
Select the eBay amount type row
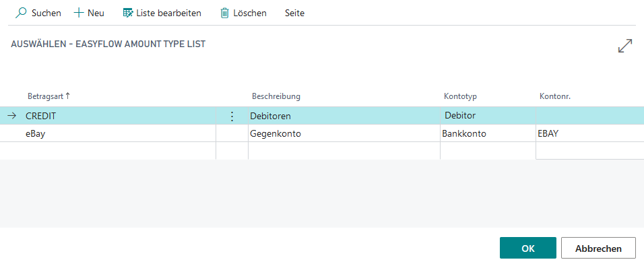pyautogui.click(x=322, y=133)
